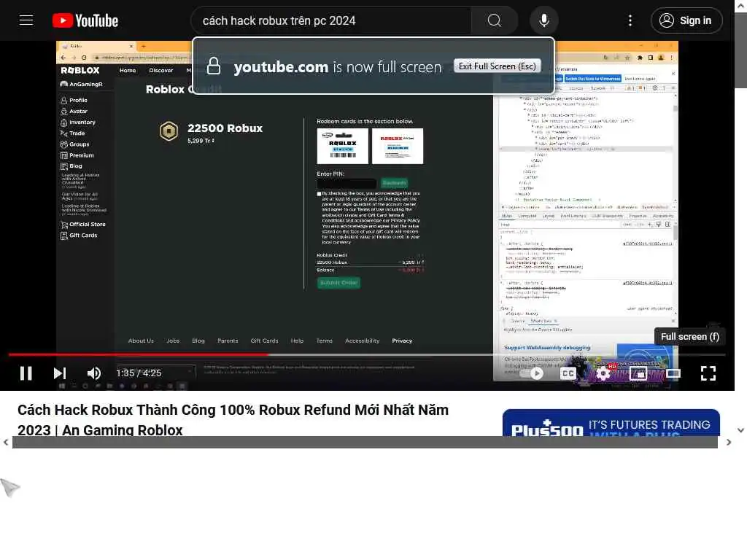The height and width of the screenshot is (560, 747).
Task: Switch to theater mode
Action: tap(673, 373)
